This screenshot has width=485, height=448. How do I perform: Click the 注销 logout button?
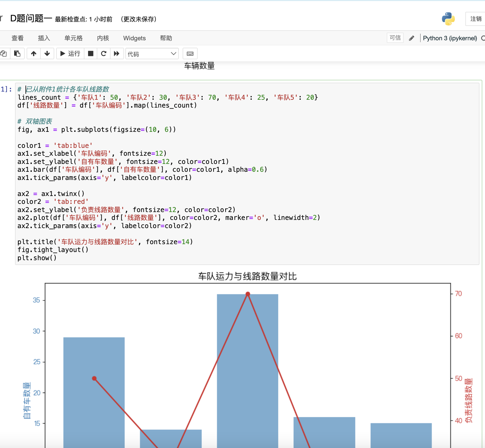[476, 19]
